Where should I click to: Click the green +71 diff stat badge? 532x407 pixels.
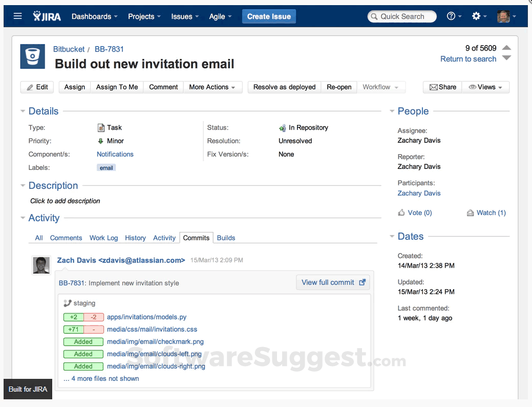(x=72, y=329)
